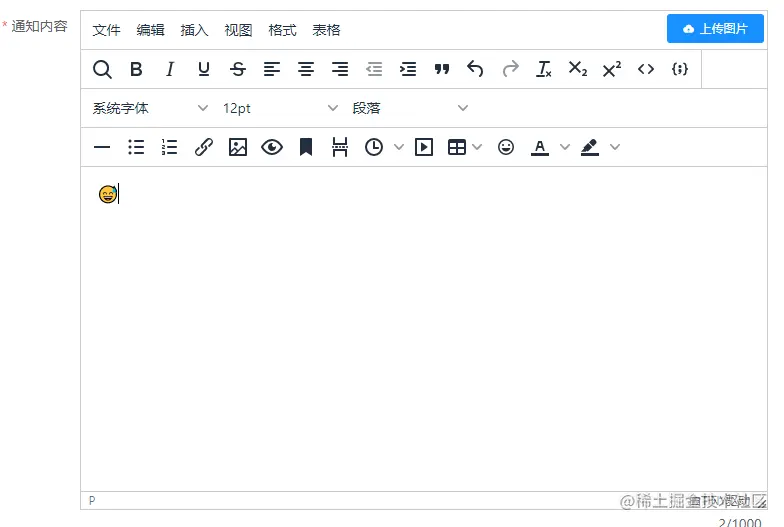The height and width of the screenshot is (527, 784).
Task: Apply text color with the A icon
Action: [x=540, y=147]
